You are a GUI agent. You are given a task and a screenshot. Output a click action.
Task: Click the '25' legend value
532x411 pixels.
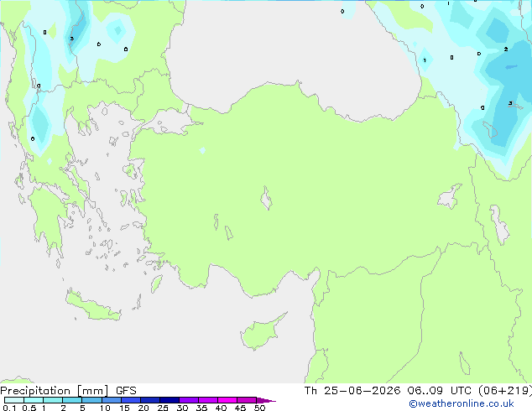click(163, 408)
